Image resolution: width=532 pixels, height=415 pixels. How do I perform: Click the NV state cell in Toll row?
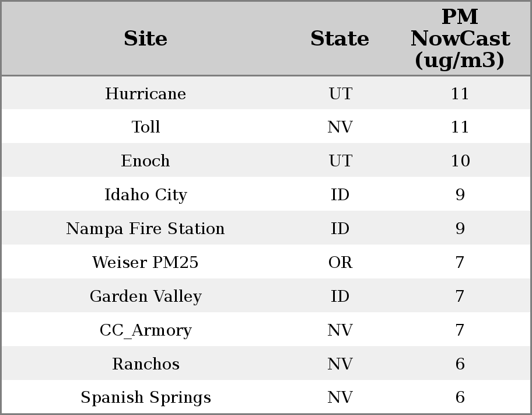tap(340, 127)
